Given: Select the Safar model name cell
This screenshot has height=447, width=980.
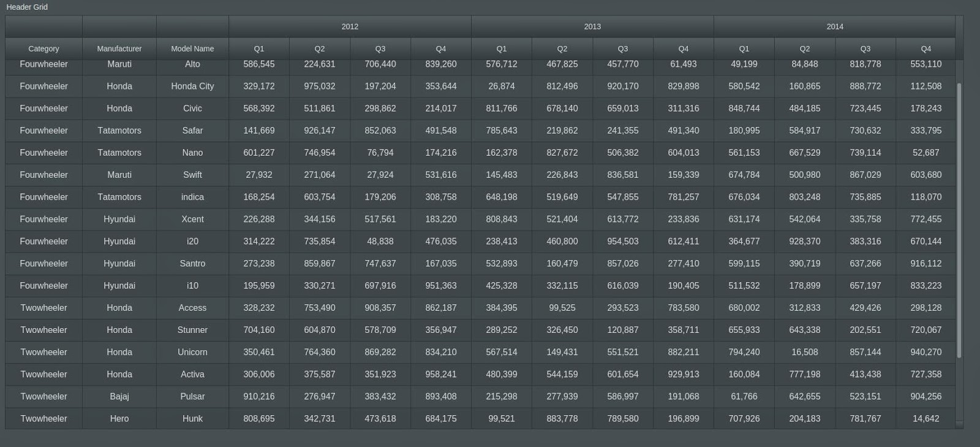Looking at the screenshot, I should tap(192, 131).
